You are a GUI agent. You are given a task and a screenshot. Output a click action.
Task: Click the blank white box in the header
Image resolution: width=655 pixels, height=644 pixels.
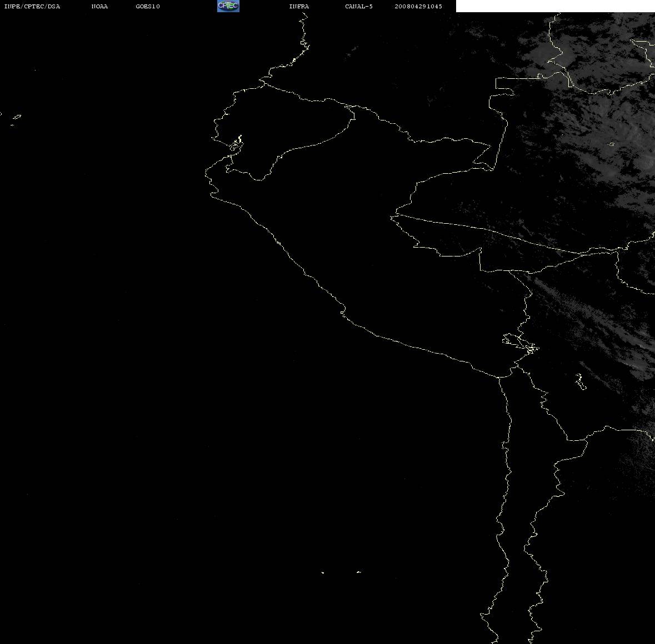555,6
